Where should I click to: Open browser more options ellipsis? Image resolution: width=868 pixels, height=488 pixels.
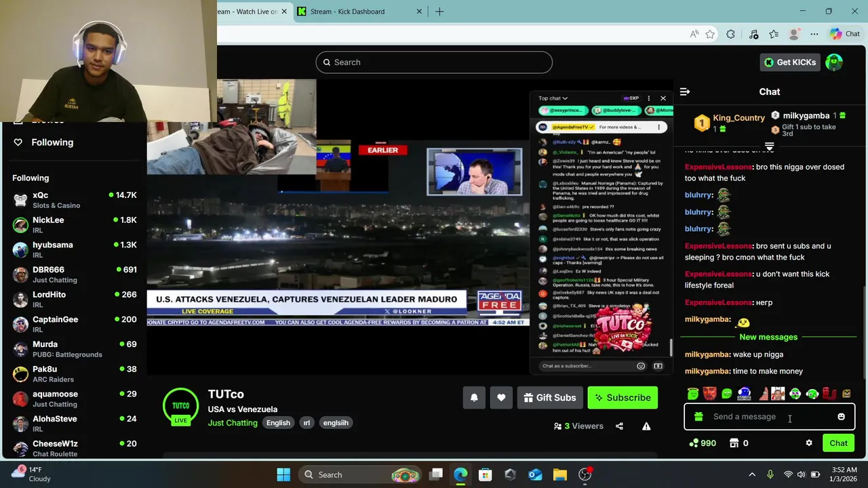click(x=814, y=34)
